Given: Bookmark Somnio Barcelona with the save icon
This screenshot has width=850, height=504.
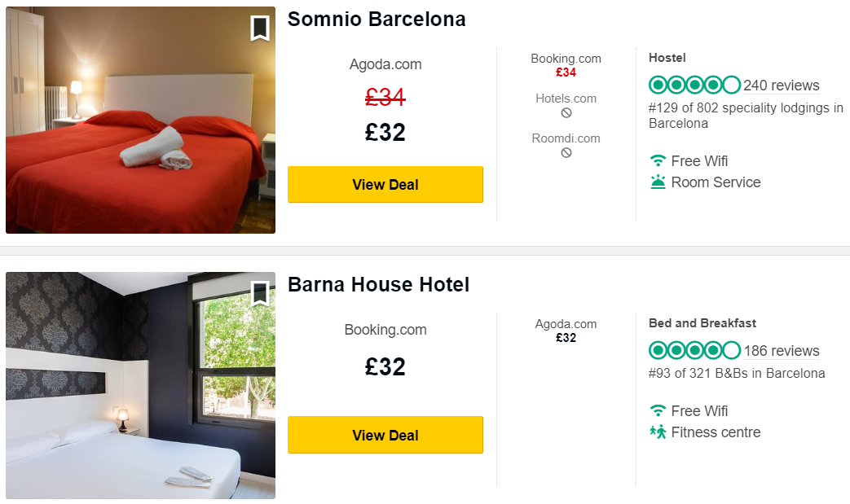Looking at the screenshot, I should point(260,28).
